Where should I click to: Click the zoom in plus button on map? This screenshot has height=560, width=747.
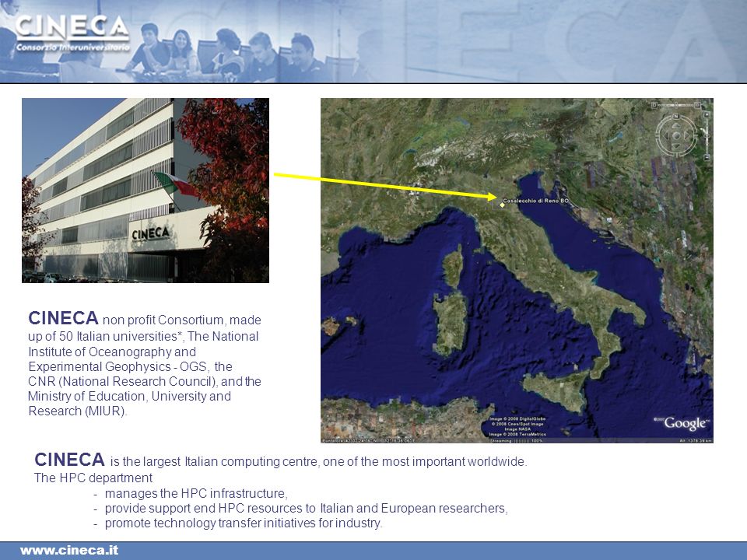click(x=707, y=115)
